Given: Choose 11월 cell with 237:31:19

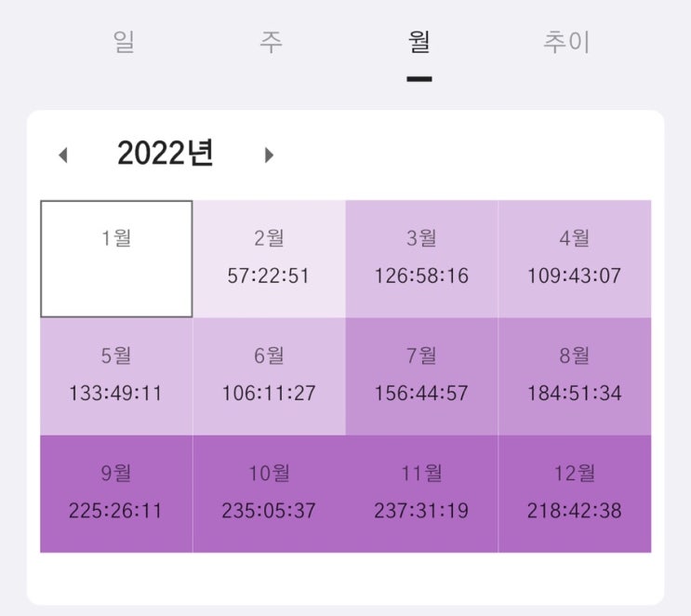Looking at the screenshot, I should [421, 493].
